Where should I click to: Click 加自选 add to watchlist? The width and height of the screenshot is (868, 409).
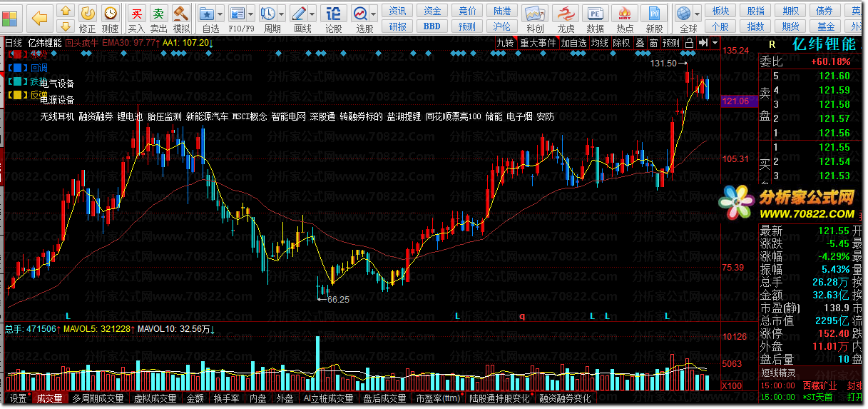[573, 43]
